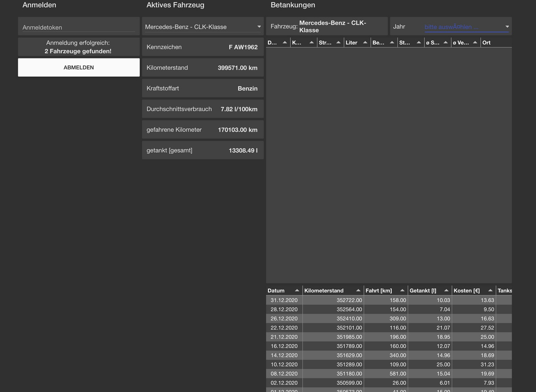Click the Durchschnittsverbrauch value 7.82 l/100km

point(239,109)
